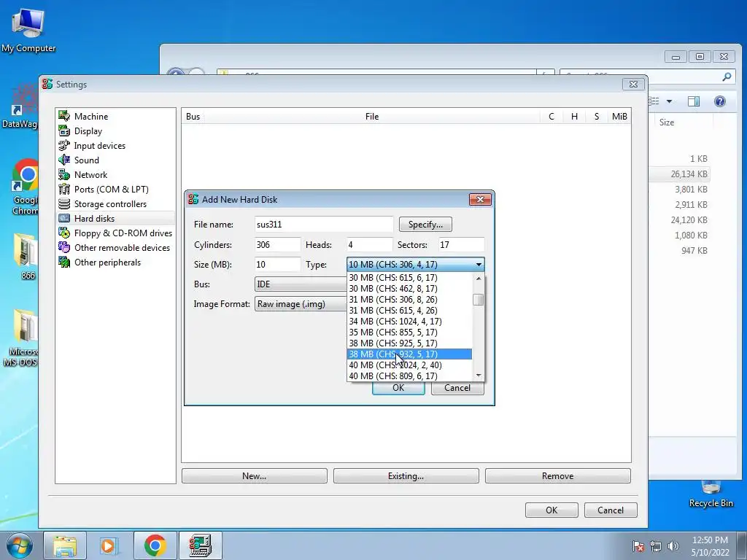This screenshot has width=747, height=560.
Task: Open the DataWag desktop shortcut
Action: coord(20,106)
